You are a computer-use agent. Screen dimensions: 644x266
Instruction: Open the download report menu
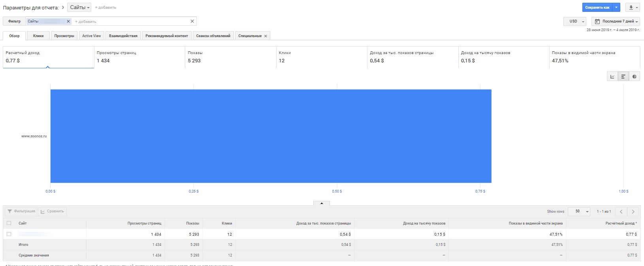click(633, 7)
